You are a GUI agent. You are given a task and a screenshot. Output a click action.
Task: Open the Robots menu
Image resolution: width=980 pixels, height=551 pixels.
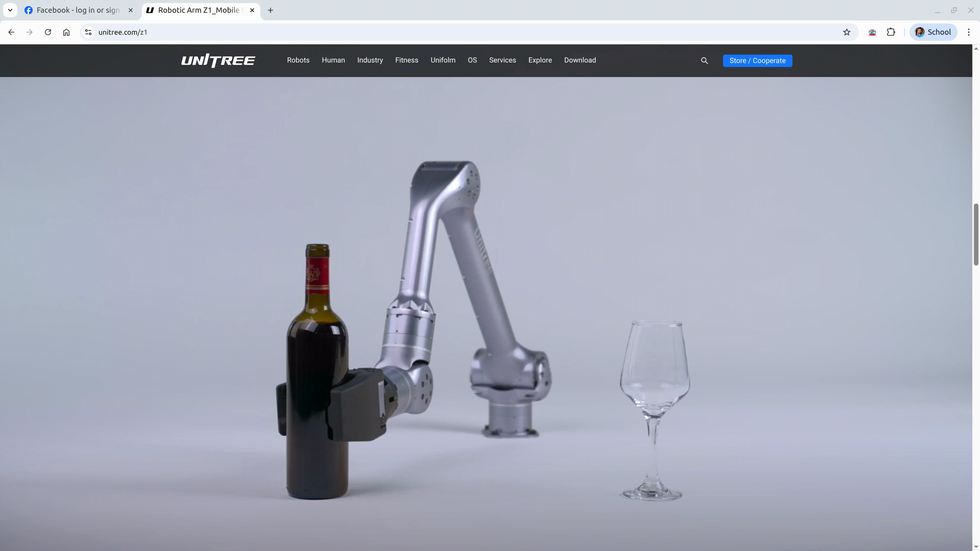[298, 60]
